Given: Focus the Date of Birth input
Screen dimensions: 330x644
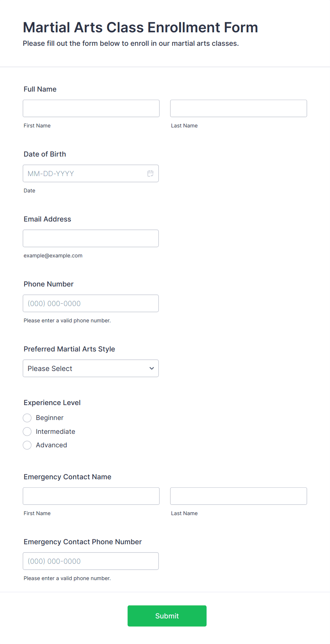Looking at the screenshot, I should [x=91, y=174].
